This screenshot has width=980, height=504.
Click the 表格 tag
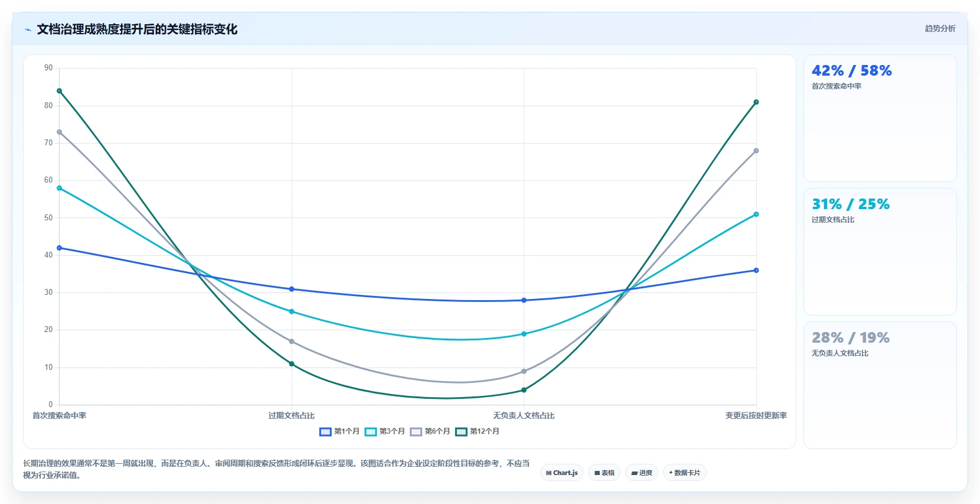coord(605,473)
